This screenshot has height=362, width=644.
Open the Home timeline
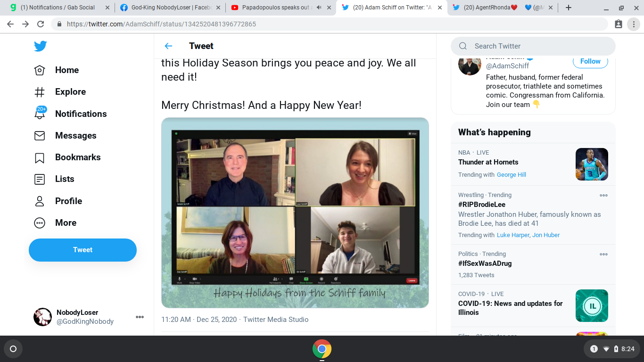pos(66,70)
